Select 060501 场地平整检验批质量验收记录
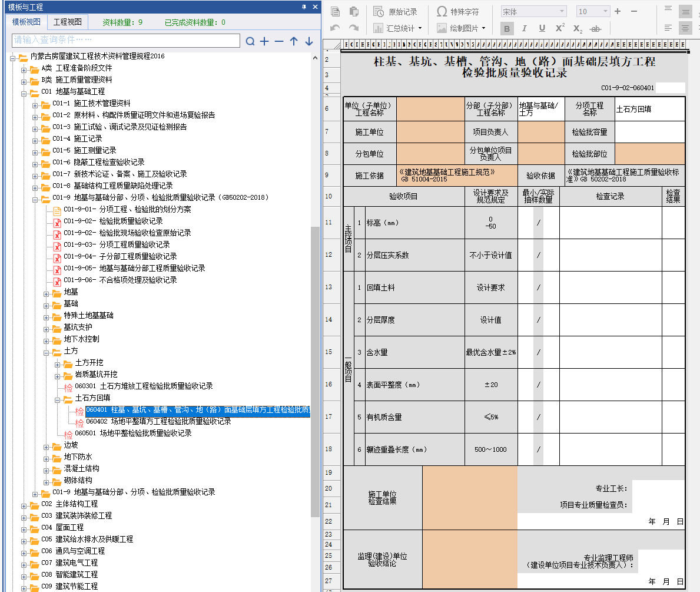 (133, 434)
